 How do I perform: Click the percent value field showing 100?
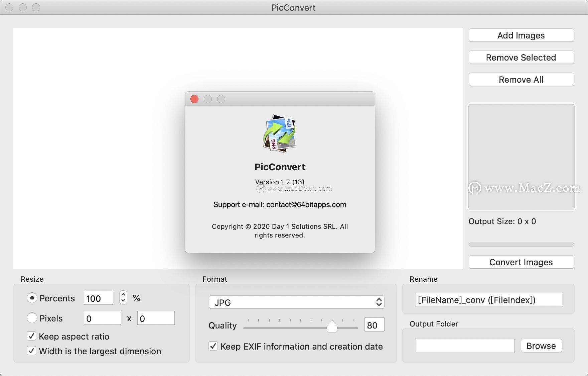[99, 298]
